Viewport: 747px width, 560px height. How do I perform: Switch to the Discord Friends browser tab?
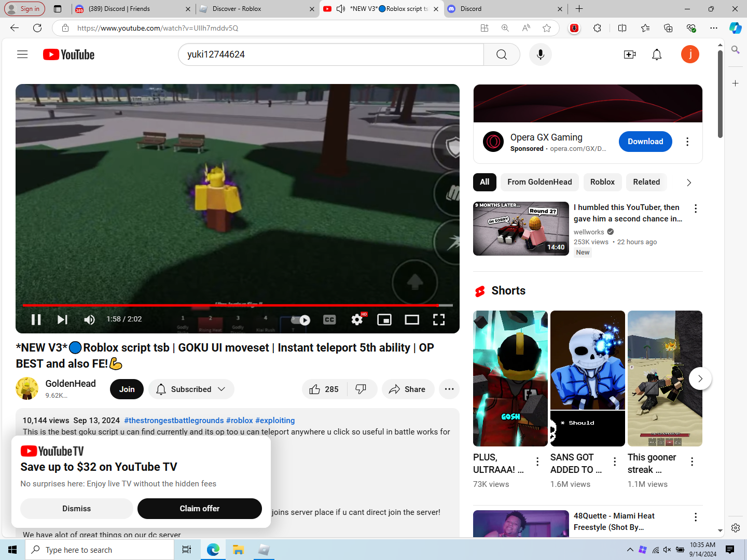point(132,9)
